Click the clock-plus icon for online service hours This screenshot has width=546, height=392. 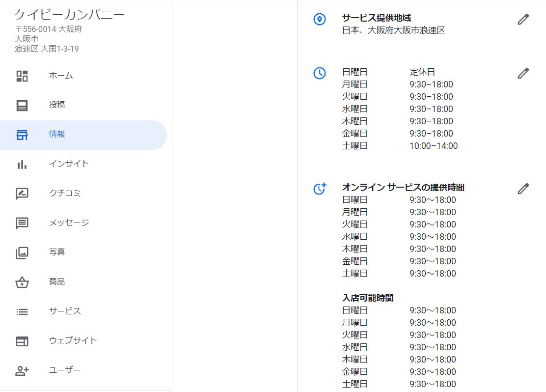click(x=320, y=189)
